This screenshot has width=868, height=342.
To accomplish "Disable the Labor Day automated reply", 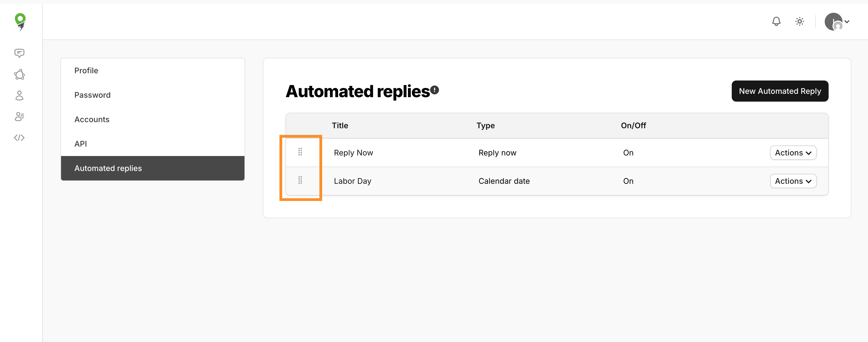I will [628, 181].
